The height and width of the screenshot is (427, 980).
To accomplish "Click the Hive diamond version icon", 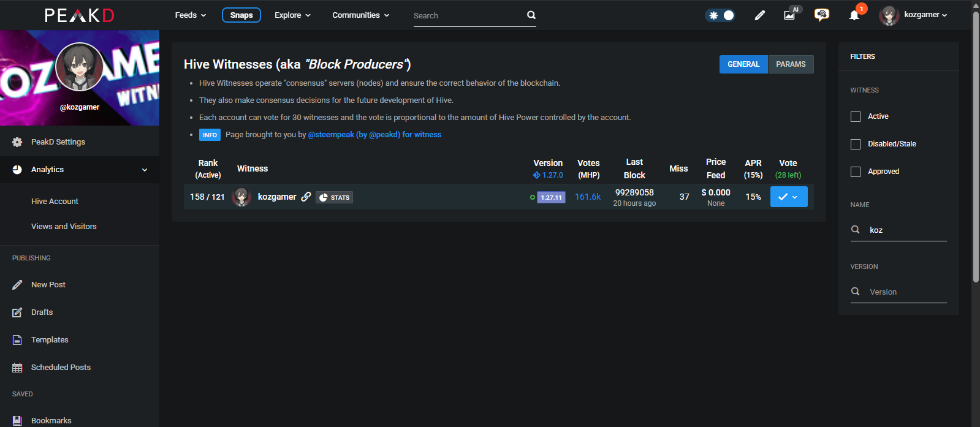I will click(x=536, y=175).
